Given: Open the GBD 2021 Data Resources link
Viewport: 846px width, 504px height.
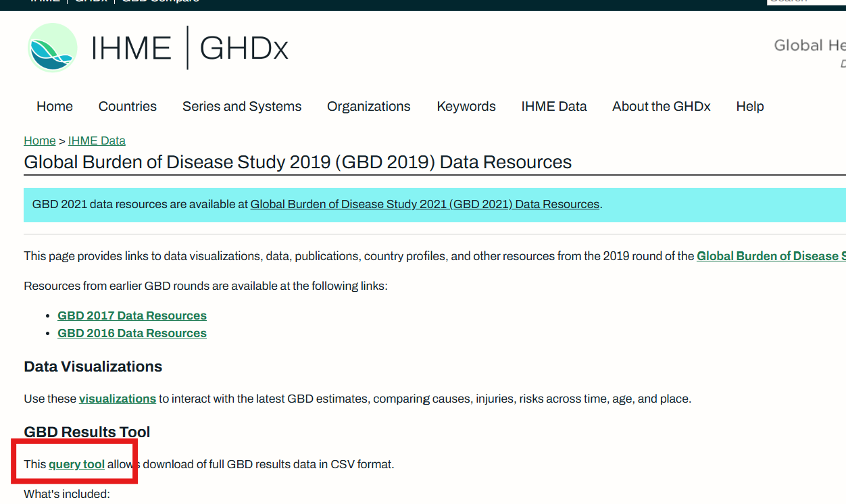Looking at the screenshot, I should pos(425,204).
